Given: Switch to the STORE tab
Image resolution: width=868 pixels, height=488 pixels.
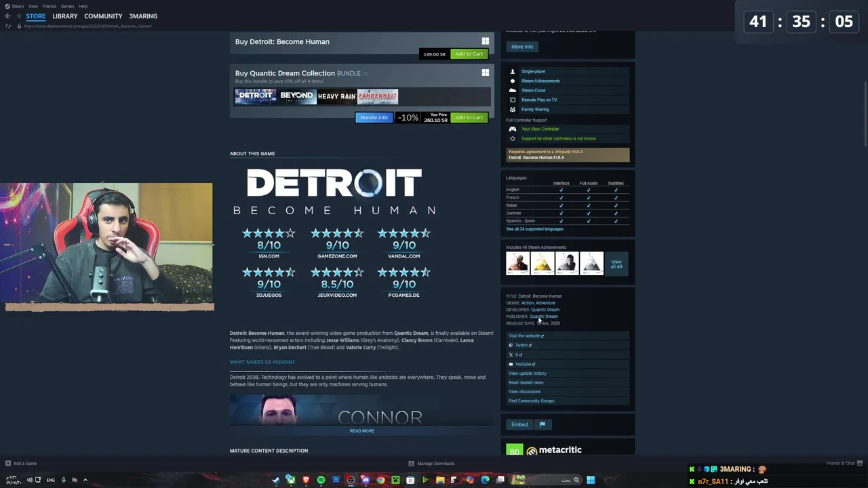Looking at the screenshot, I should pyautogui.click(x=36, y=16).
